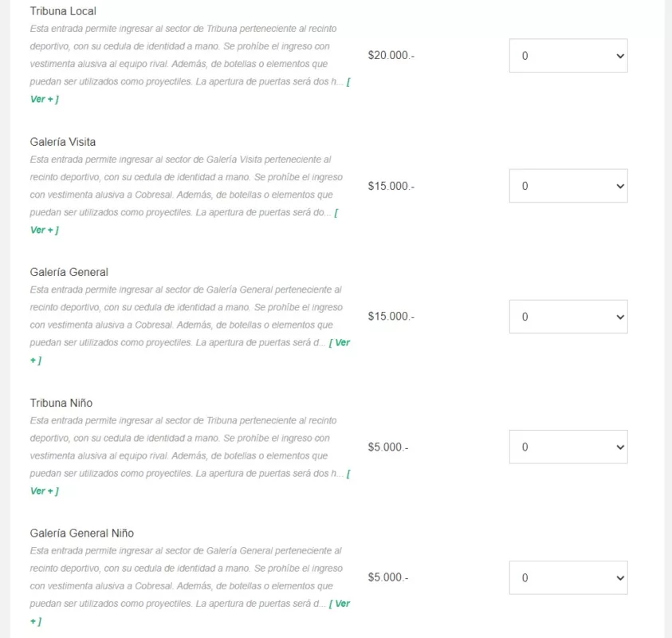This screenshot has width=672, height=638.
Task: Open the Galería General quantity dropdown
Action: [568, 317]
